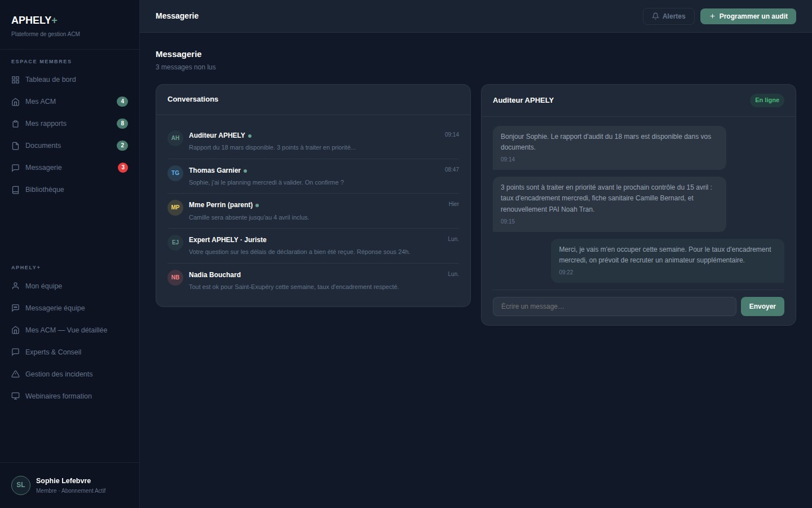Click the Mes ACM home icon

[15, 102]
